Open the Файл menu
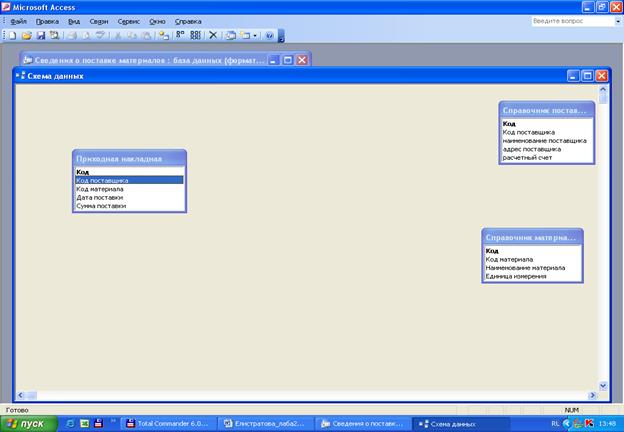Screen dimensions: 624x432 click(18, 21)
